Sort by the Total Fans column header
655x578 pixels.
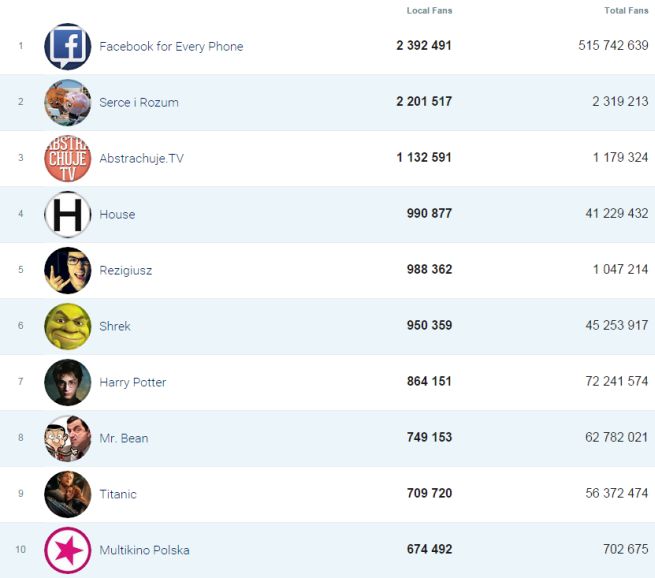(x=626, y=11)
